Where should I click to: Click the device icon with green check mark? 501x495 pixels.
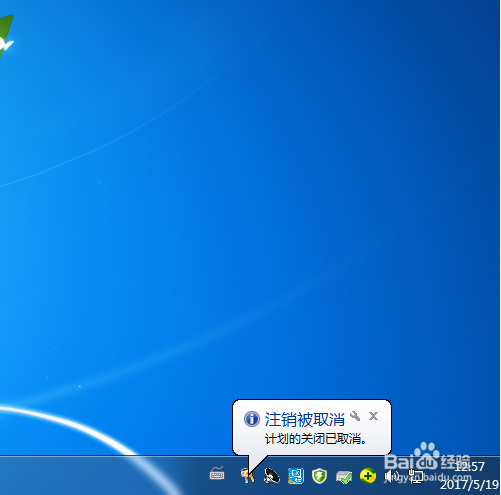tap(344, 477)
